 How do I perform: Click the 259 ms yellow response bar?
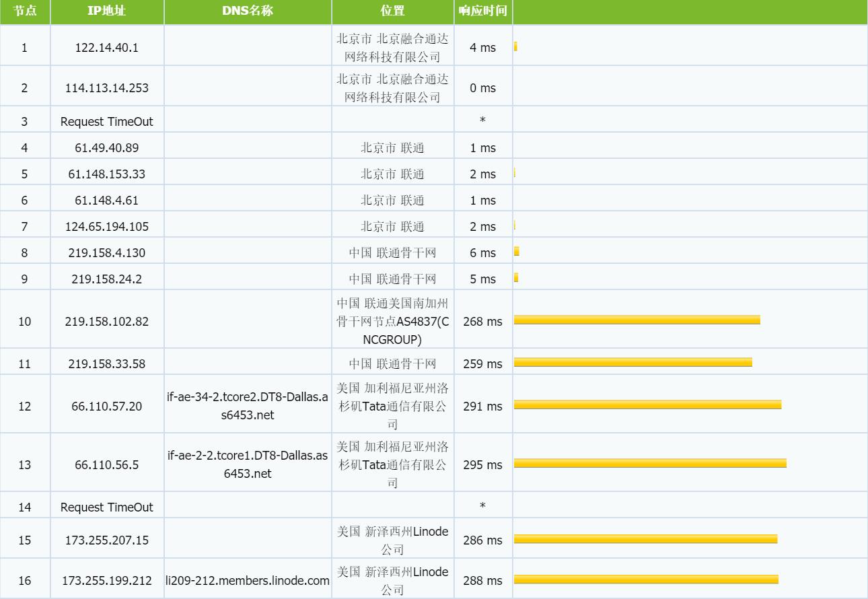632,362
